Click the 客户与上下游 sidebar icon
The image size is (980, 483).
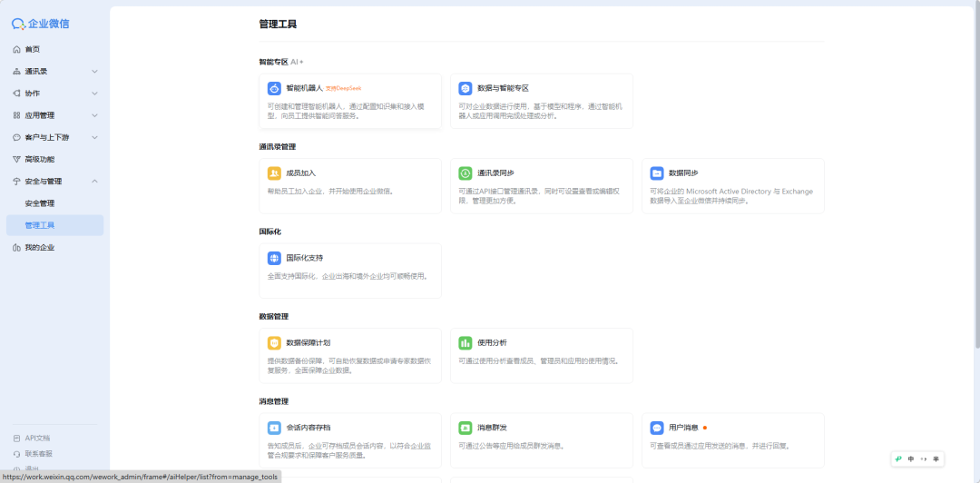[17, 137]
